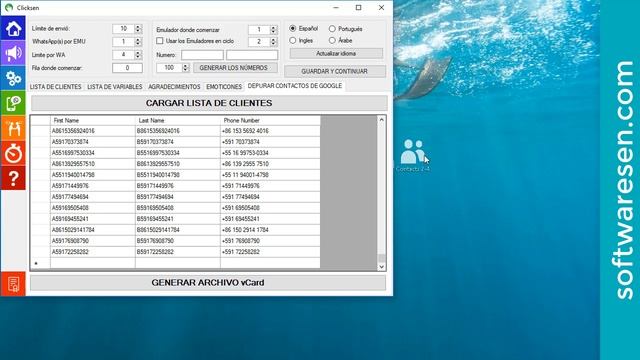Viewport: 640px width, 360px height.
Task: Select Ingles language radio button
Action: tap(293, 40)
